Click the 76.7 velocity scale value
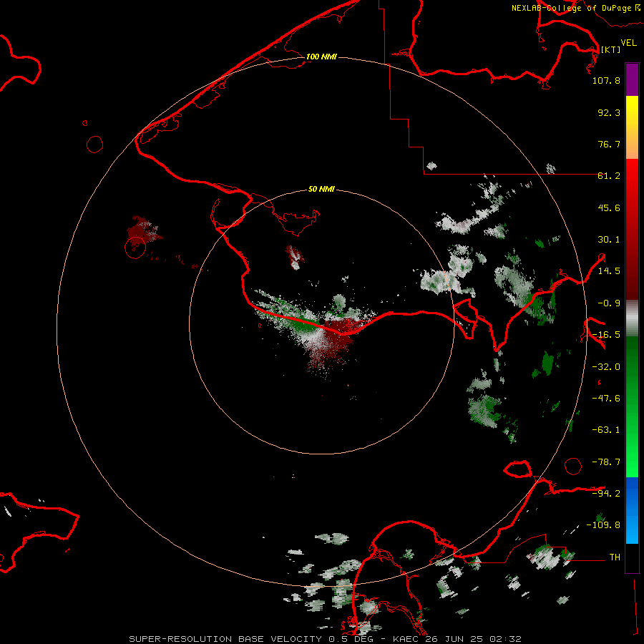Viewport: 644px width, 644px height. tap(609, 144)
